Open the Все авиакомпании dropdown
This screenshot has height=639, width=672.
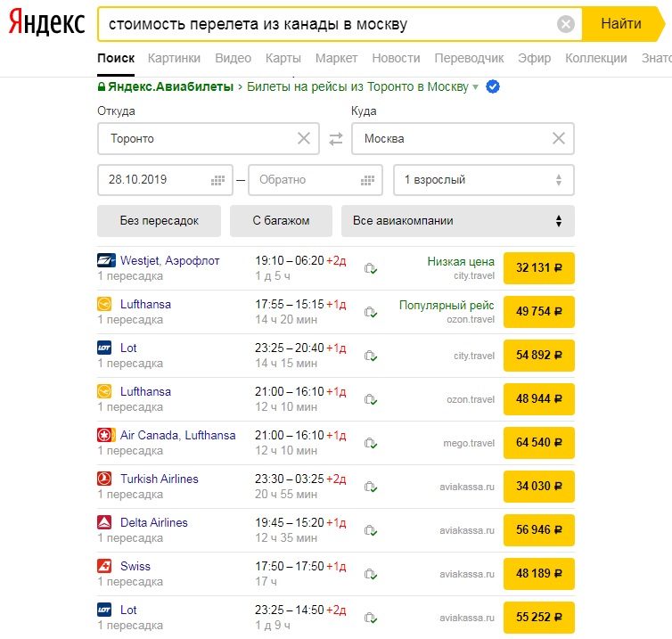(457, 221)
